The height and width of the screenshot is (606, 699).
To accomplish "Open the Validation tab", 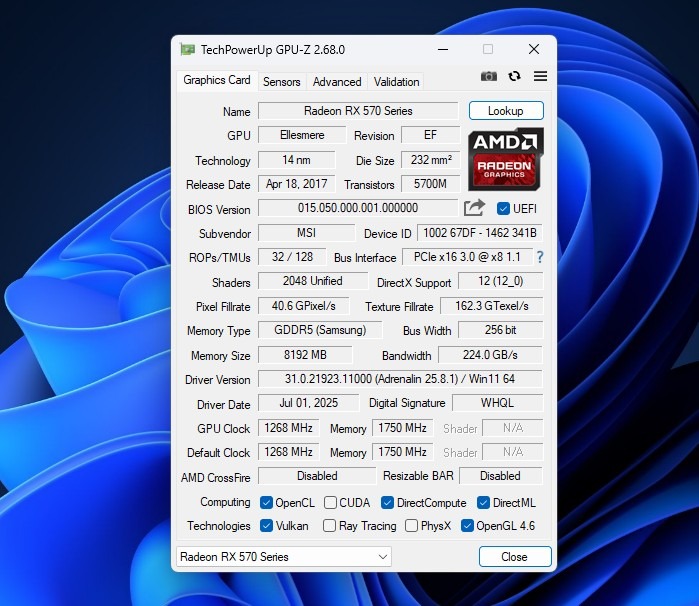I will click(x=397, y=82).
